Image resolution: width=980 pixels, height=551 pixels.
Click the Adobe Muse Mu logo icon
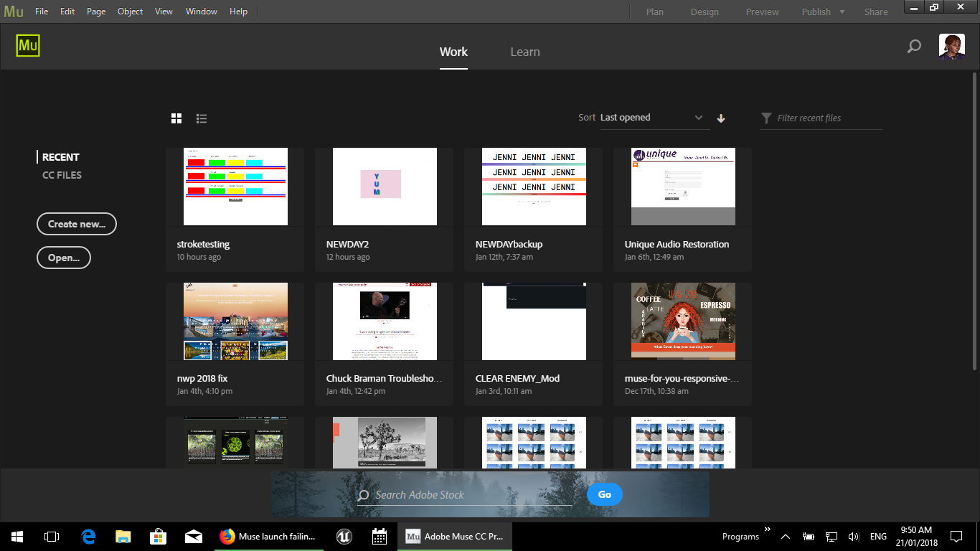point(28,46)
